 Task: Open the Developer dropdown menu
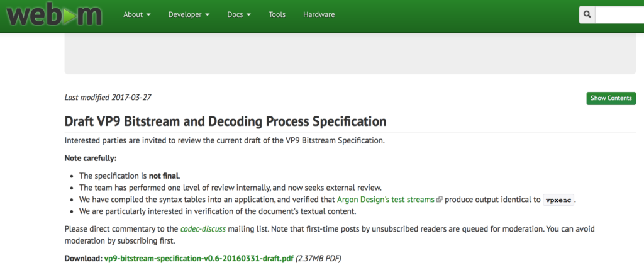tap(189, 15)
